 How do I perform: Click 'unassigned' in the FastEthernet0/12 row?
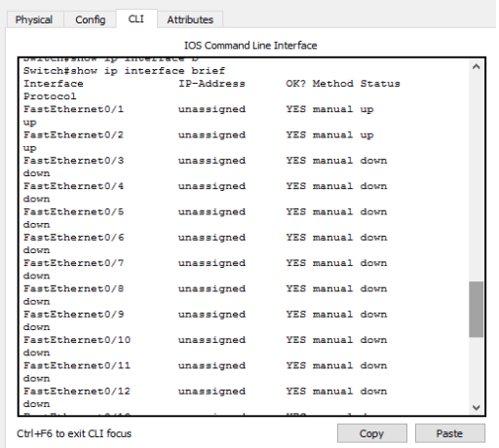click(x=211, y=392)
